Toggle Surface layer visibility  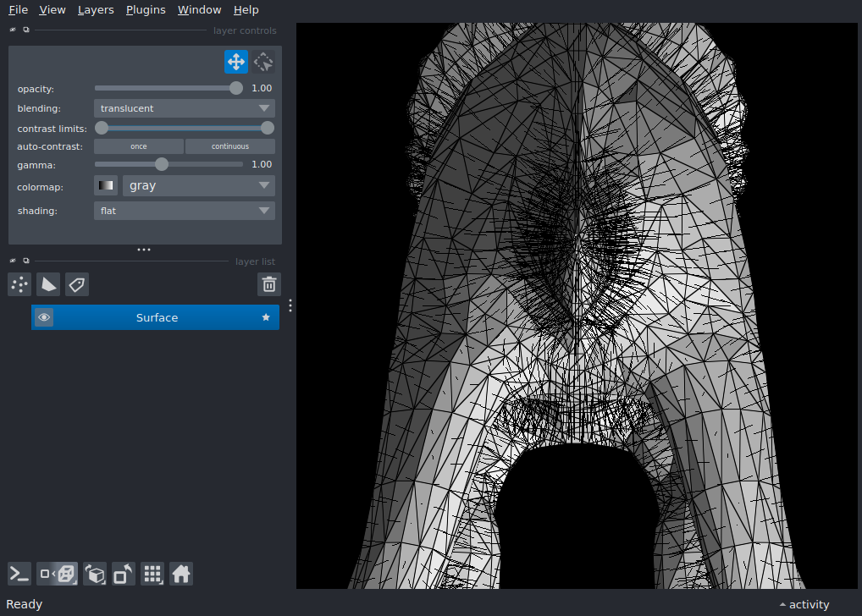click(x=44, y=316)
